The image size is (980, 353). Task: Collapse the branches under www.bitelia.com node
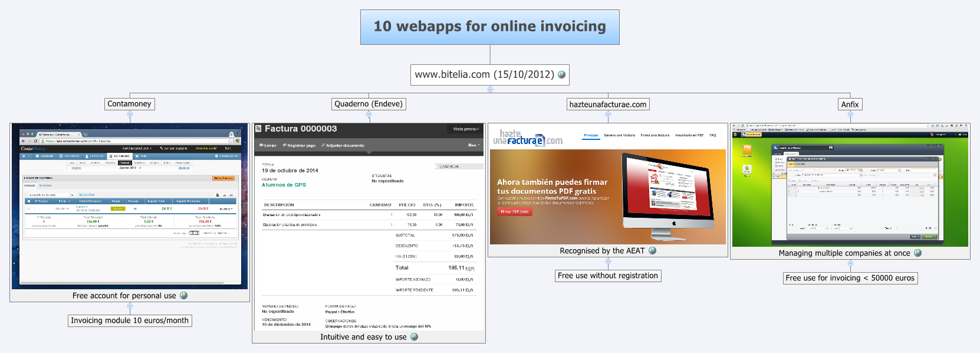[490, 89]
